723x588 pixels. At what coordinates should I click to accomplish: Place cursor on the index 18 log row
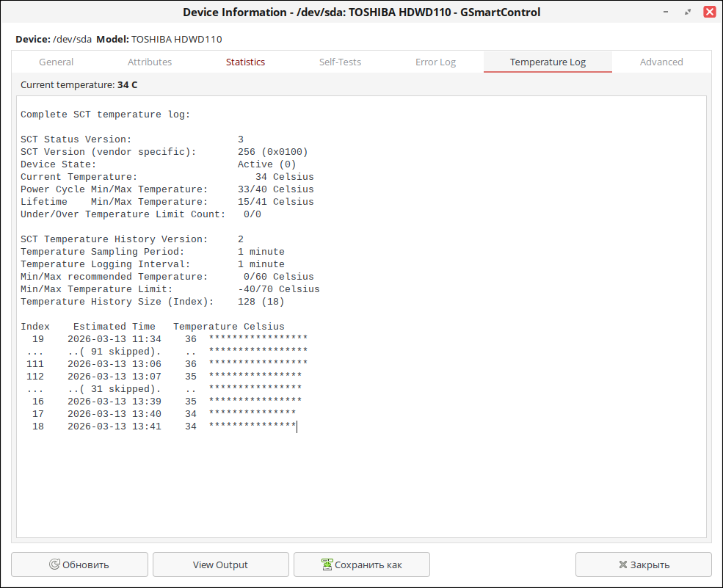158,427
